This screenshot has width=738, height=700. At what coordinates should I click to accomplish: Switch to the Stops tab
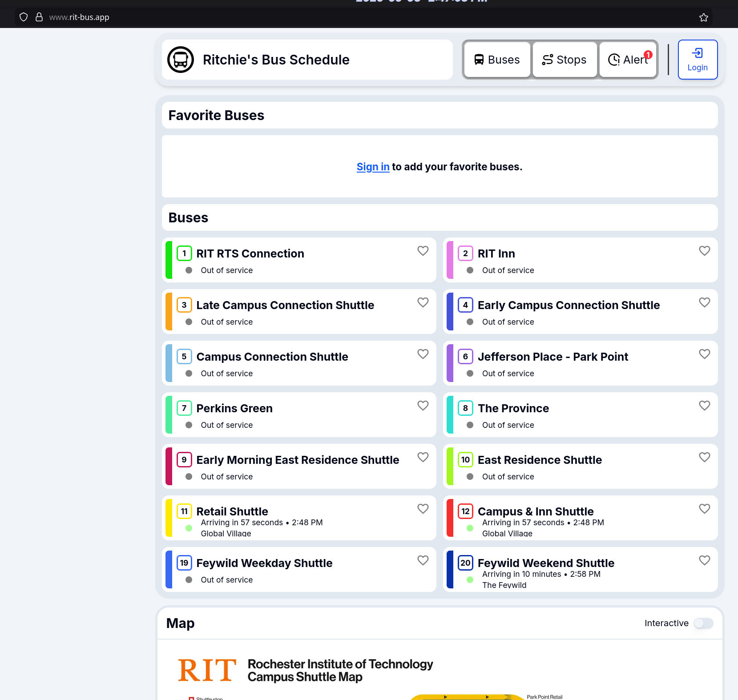[x=565, y=60]
